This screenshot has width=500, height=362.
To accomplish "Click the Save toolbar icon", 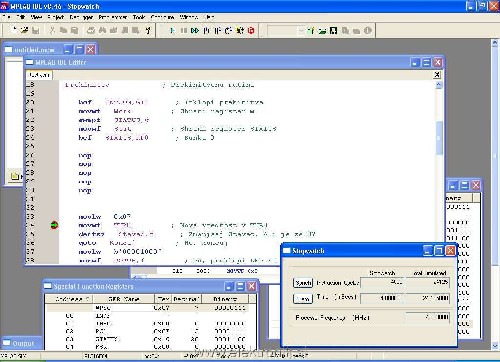I will click(35, 31).
